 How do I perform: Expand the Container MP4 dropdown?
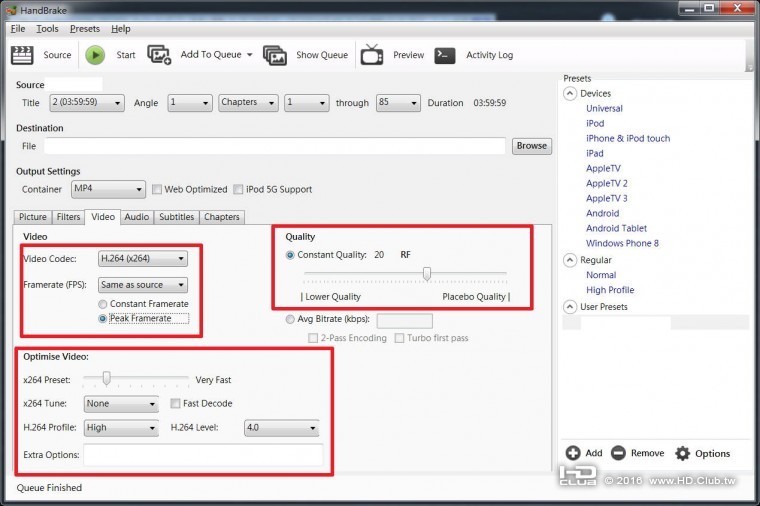[108, 189]
